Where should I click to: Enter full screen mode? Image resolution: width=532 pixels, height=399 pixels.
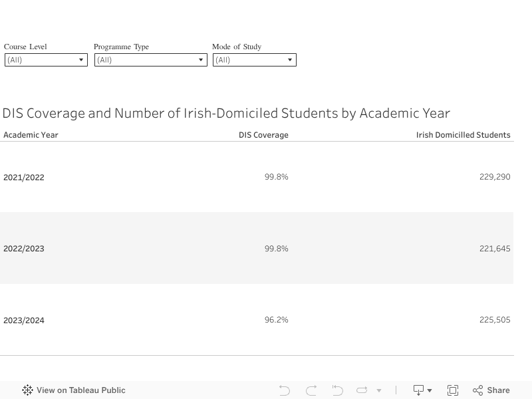coord(453,390)
